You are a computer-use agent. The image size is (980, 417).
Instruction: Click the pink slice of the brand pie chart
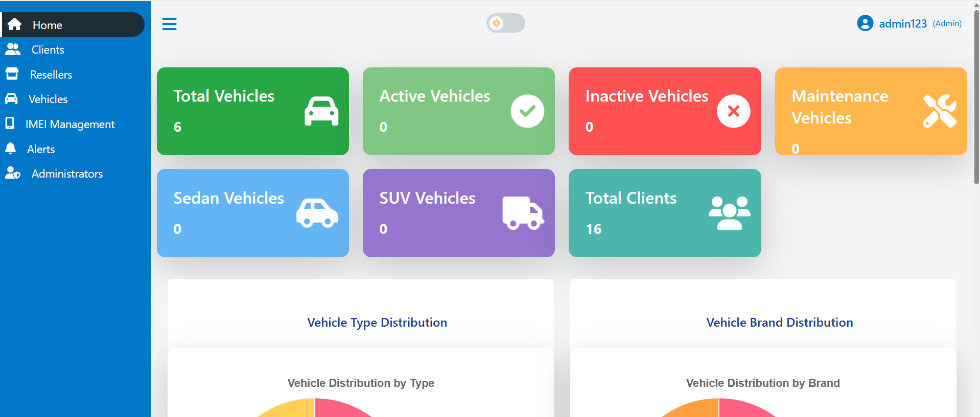[740, 409]
